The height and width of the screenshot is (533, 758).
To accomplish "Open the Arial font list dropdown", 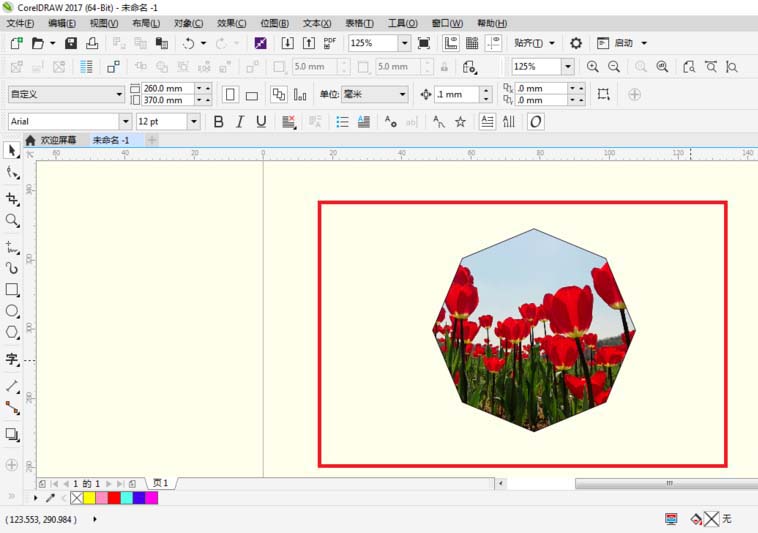I will coord(125,122).
